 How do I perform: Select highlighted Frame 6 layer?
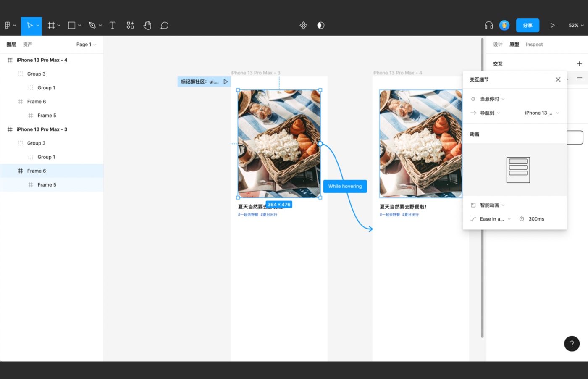point(52,171)
